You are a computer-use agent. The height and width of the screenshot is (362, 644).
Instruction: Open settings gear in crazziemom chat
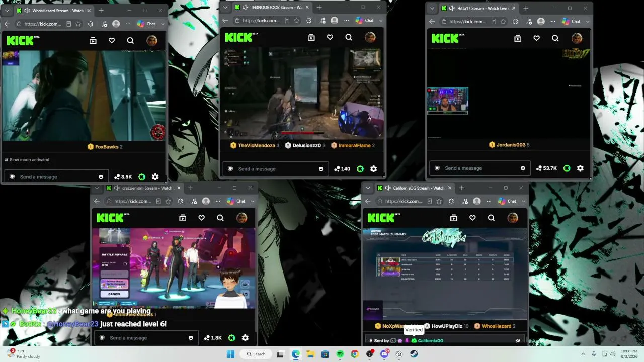coord(245,338)
